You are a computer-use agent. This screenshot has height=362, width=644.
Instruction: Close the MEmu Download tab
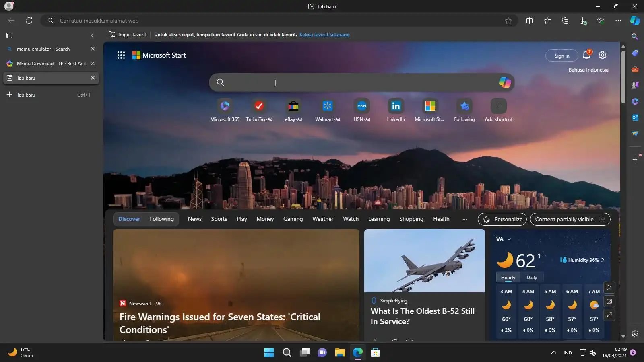coord(93,64)
